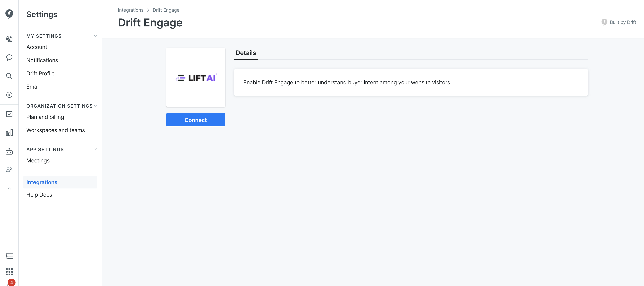Open the magnifying glass search icon
Screen dimensions: 644x286
click(x=9, y=76)
